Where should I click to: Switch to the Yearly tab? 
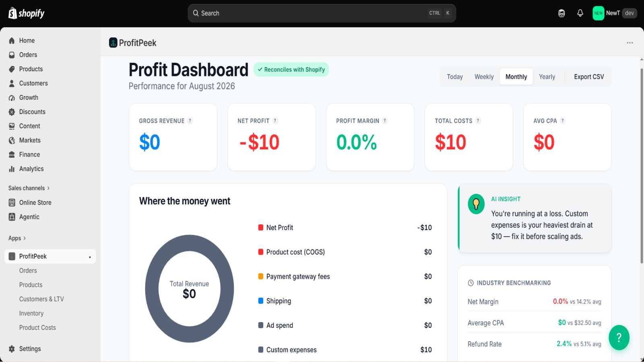click(x=547, y=77)
